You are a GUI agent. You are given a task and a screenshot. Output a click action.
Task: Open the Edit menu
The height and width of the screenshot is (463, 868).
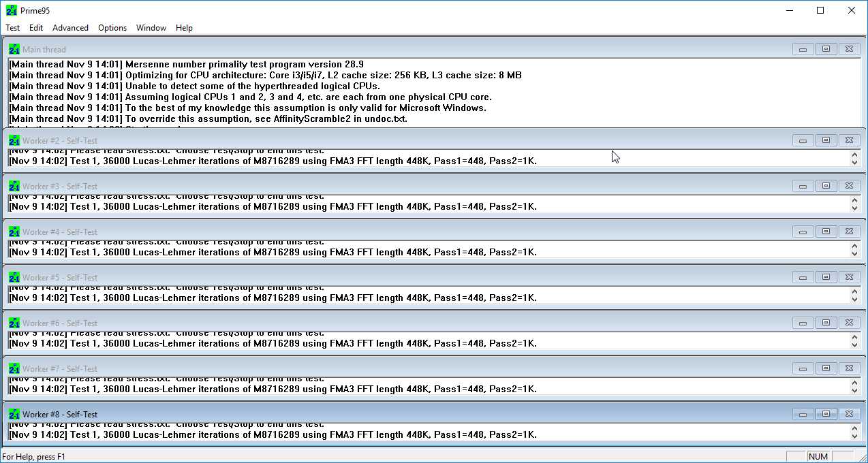pos(36,28)
